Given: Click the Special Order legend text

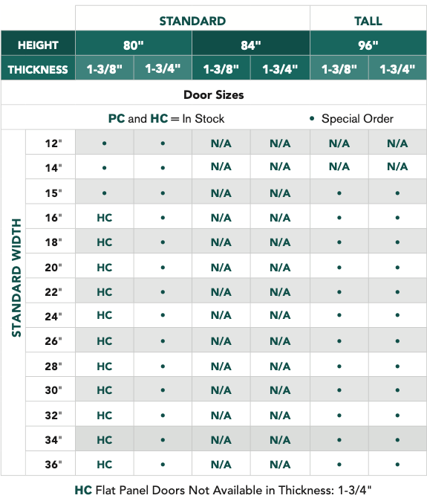Looking at the screenshot, I should click(x=357, y=119).
